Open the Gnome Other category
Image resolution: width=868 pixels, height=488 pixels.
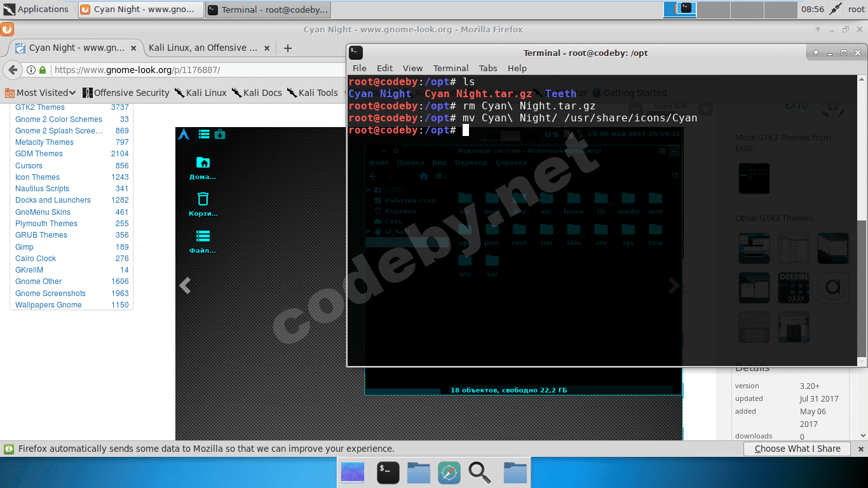pyautogui.click(x=39, y=281)
